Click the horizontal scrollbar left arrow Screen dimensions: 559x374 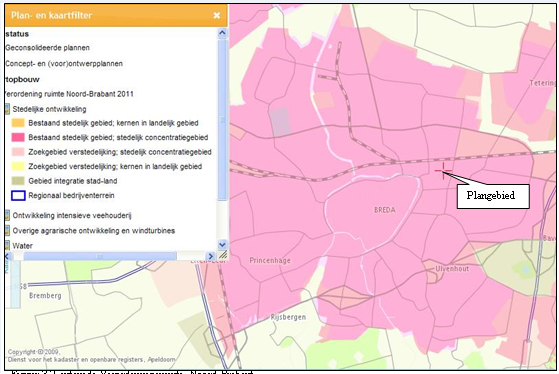tap(8, 256)
